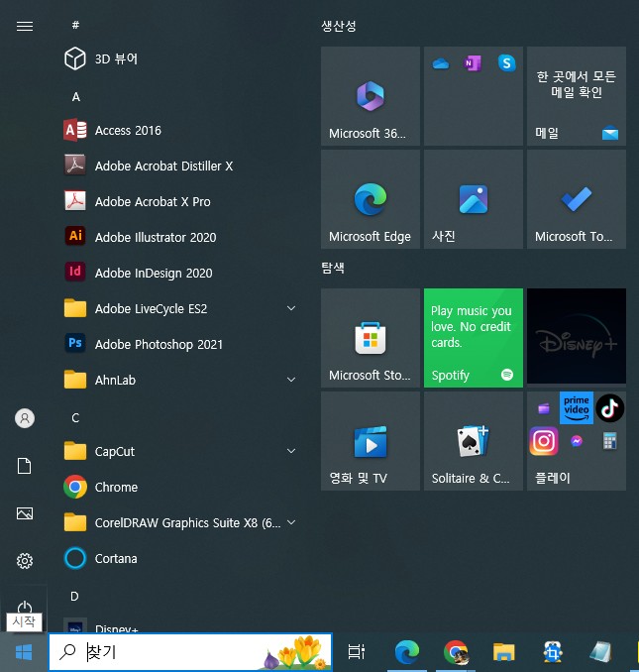Launch Access 2016
Image resolution: width=639 pixels, height=672 pixels.
point(180,130)
